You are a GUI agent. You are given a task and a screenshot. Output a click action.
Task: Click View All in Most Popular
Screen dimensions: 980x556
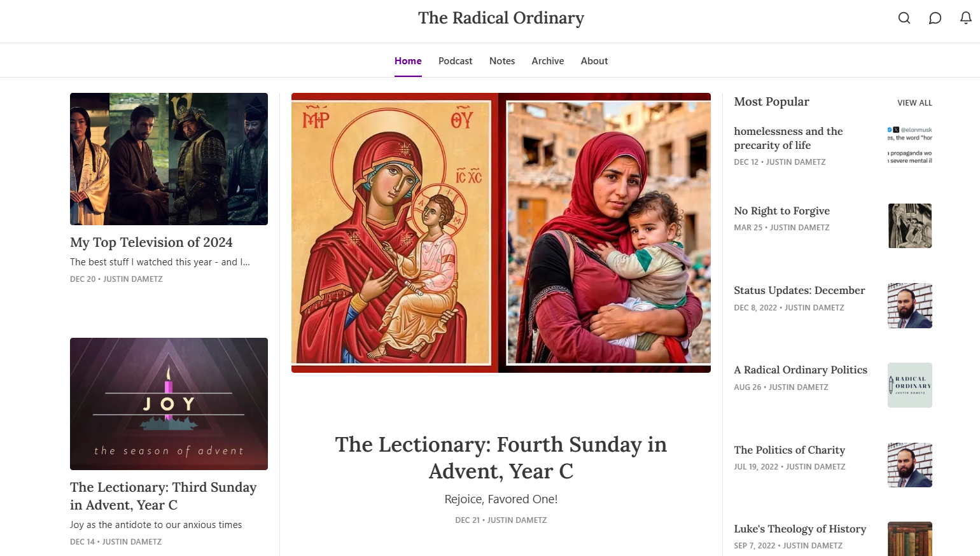[x=914, y=103]
